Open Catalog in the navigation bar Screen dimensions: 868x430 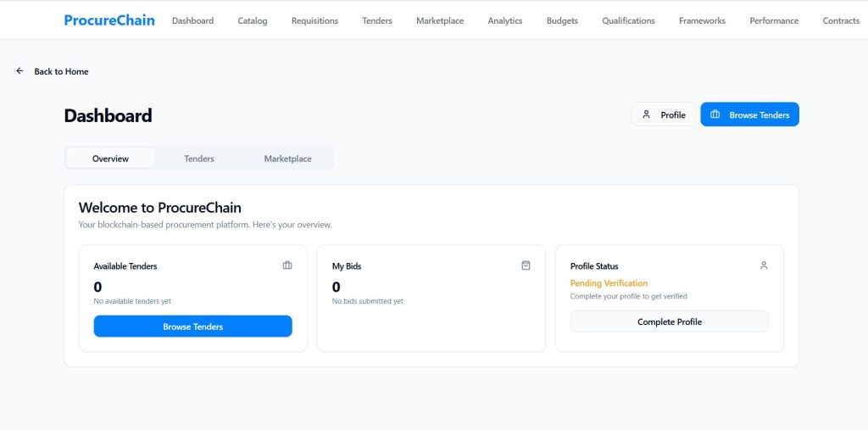253,20
